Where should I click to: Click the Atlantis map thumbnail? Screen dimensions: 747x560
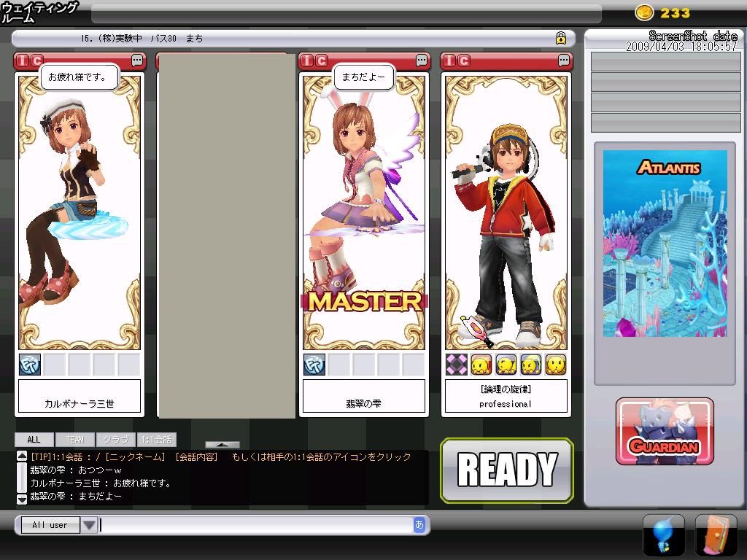click(665, 244)
